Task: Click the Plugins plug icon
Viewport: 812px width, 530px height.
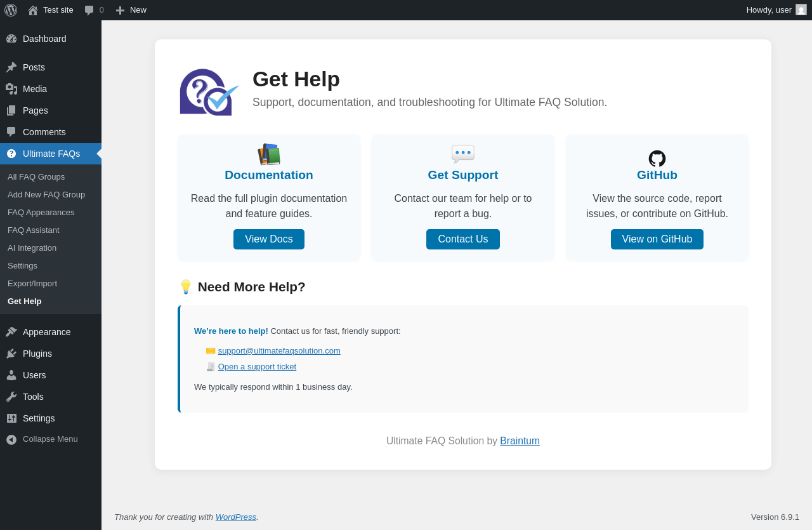Action: [11, 354]
